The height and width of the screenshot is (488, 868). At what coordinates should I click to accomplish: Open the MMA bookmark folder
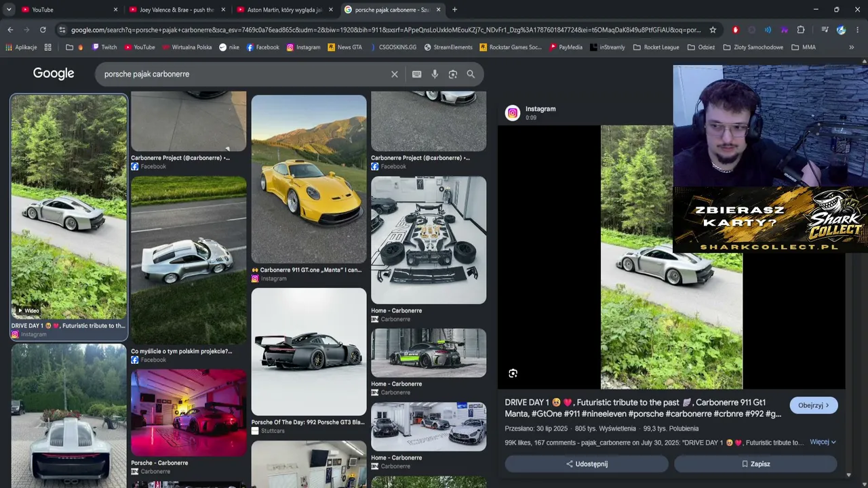(804, 47)
